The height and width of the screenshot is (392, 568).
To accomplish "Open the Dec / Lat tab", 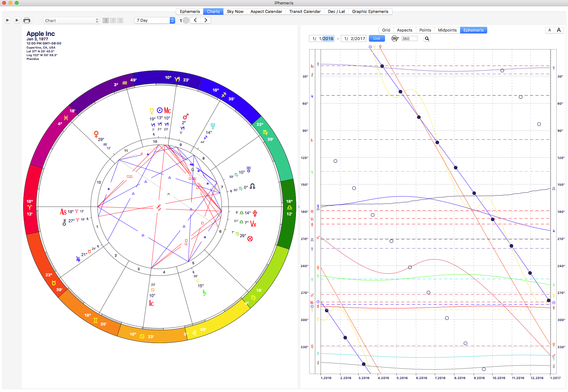I will tap(336, 11).
